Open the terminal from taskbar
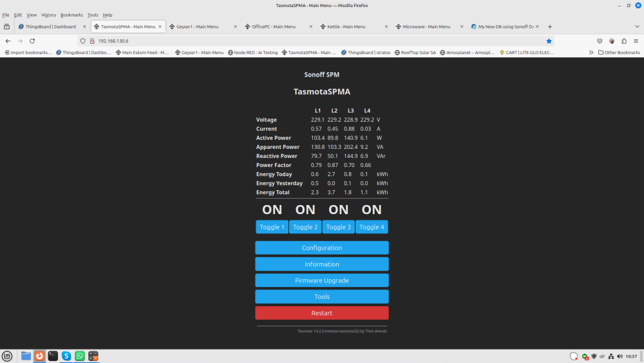The width and height of the screenshot is (644, 363). 53,356
